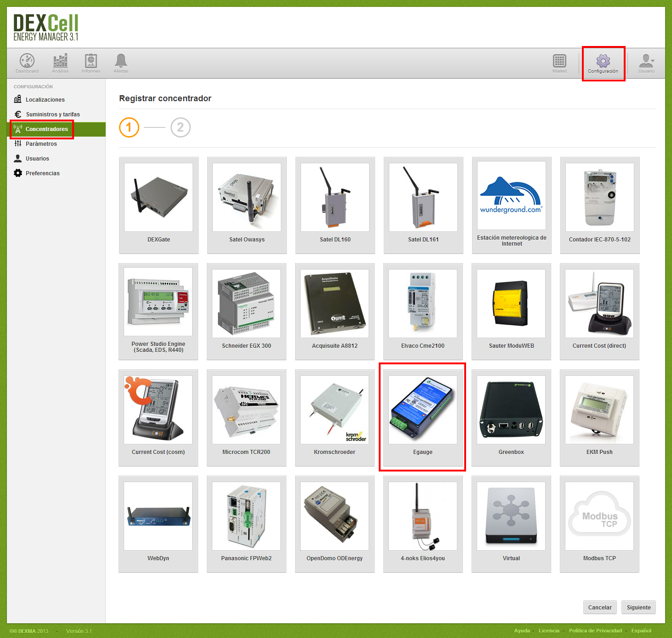
Task: Select the Acquisuite A8812 device
Action: [335, 311]
